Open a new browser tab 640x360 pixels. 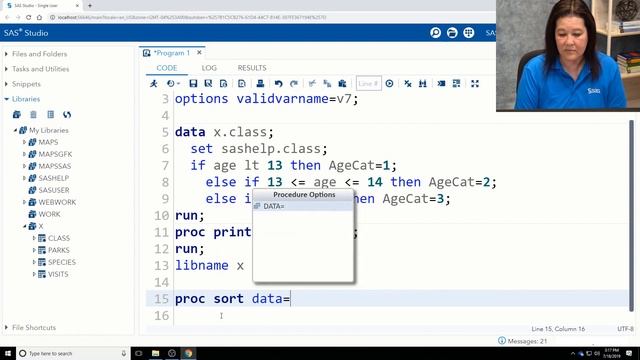point(90,6)
